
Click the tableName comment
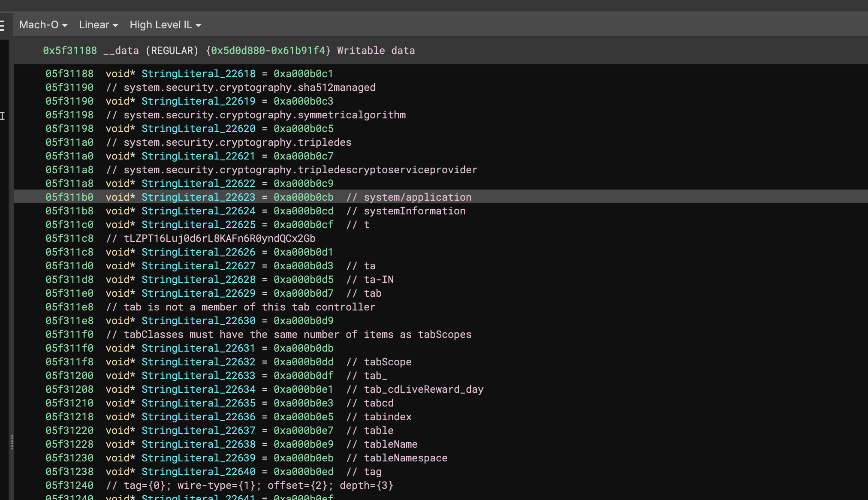[382, 444]
